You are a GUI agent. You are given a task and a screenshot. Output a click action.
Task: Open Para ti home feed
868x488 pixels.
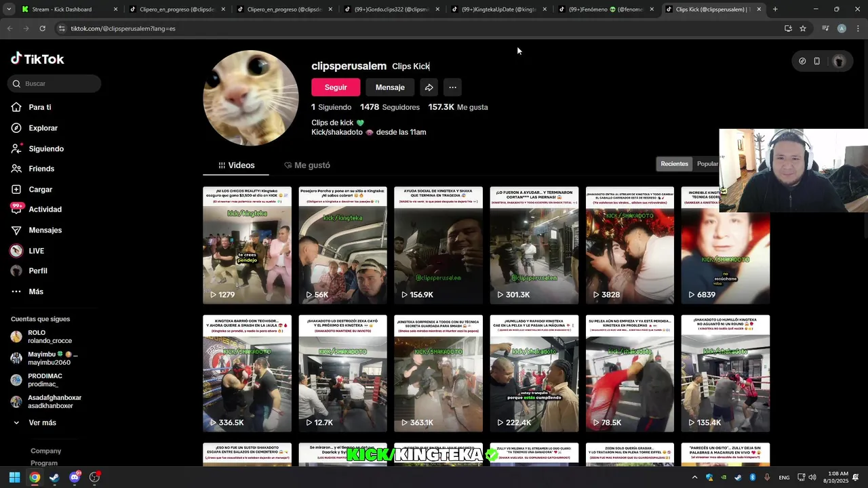[x=32, y=107]
